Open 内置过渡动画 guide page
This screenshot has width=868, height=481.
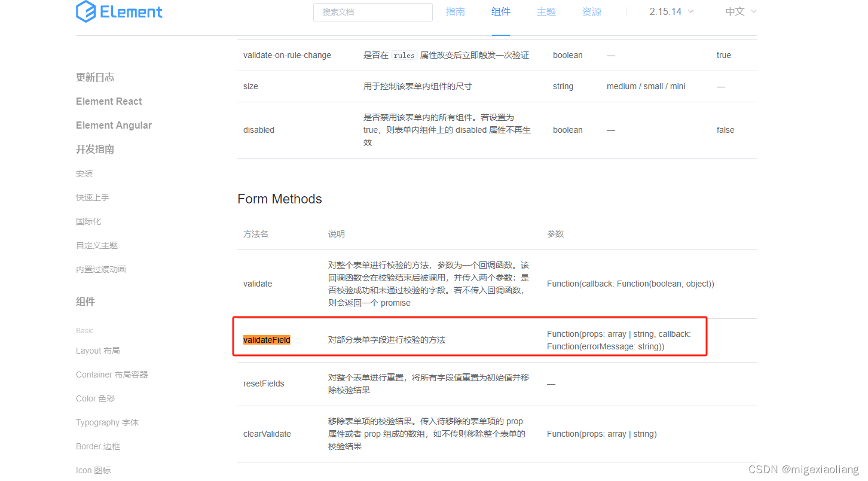click(101, 269)
